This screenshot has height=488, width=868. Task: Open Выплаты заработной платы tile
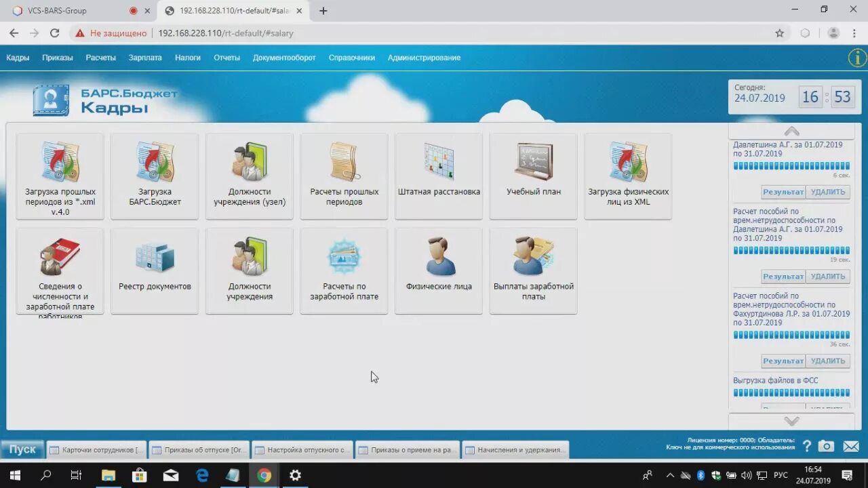tap(534, 271)
